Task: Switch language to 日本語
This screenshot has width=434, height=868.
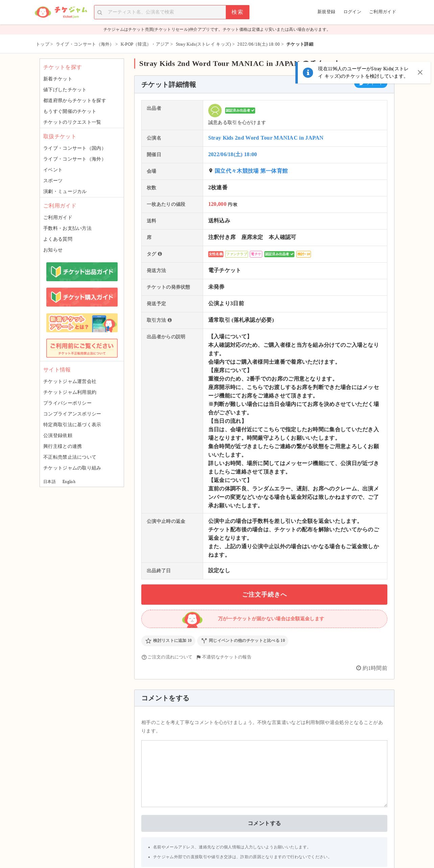Action: point(49,482)
